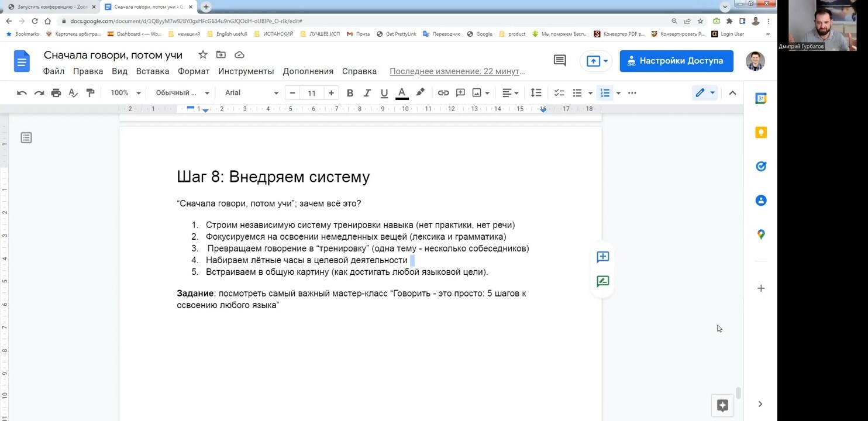
Task: Toggle the bulleted list
Action: [x=577, y=93]
